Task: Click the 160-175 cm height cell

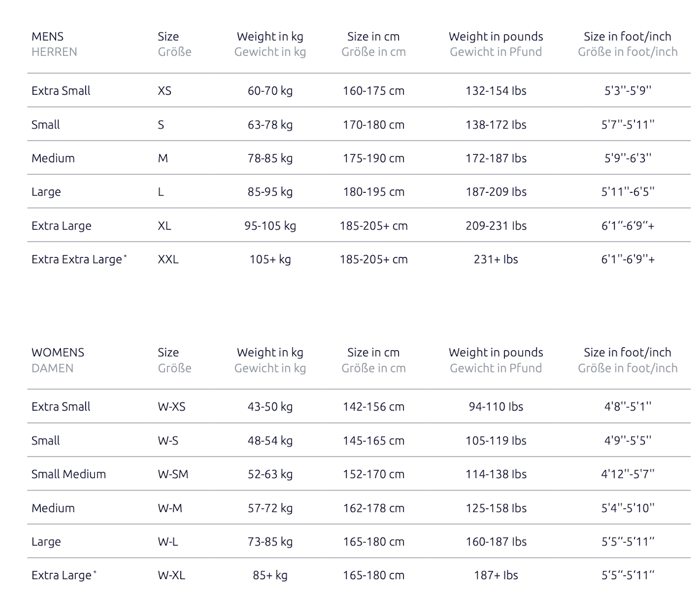Action: (x=373, y=91)
